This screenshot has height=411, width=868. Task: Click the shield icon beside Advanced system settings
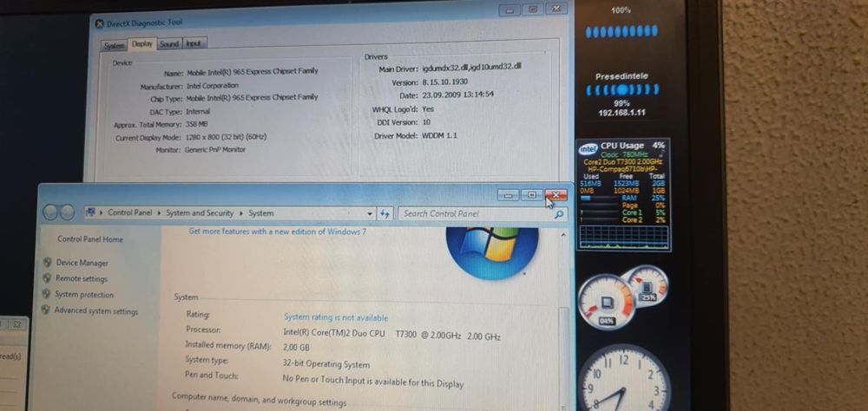point(46,310)
